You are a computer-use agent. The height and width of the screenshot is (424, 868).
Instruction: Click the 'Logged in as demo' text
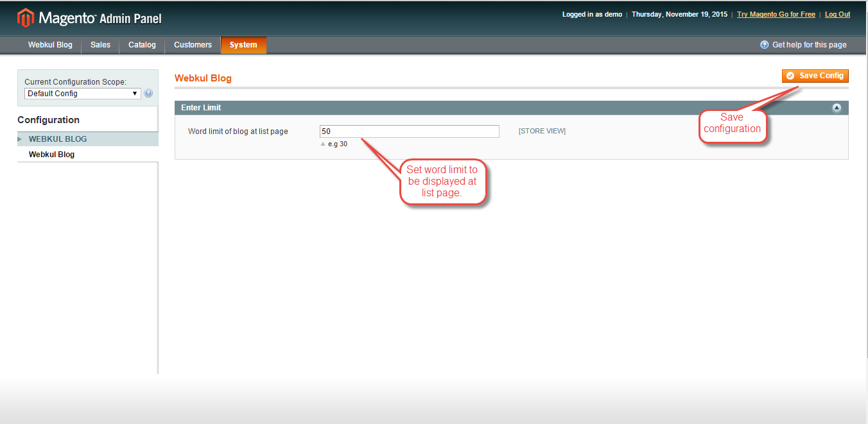click(592, 14)
